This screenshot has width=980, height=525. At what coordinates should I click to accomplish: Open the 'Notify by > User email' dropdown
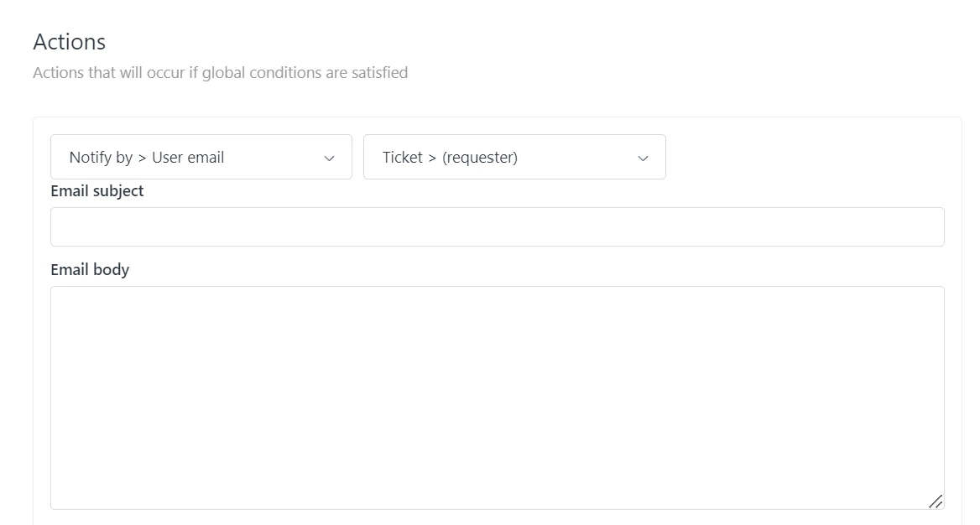pyautogui.click(x=201, y=157)
